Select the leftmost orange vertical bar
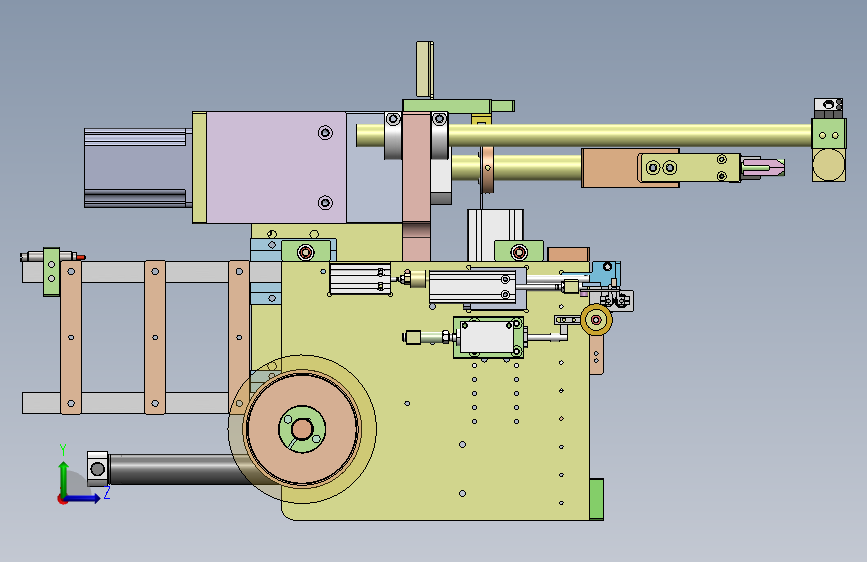The image size is (867, 562). pyautogui.click(x=71, y=337)
